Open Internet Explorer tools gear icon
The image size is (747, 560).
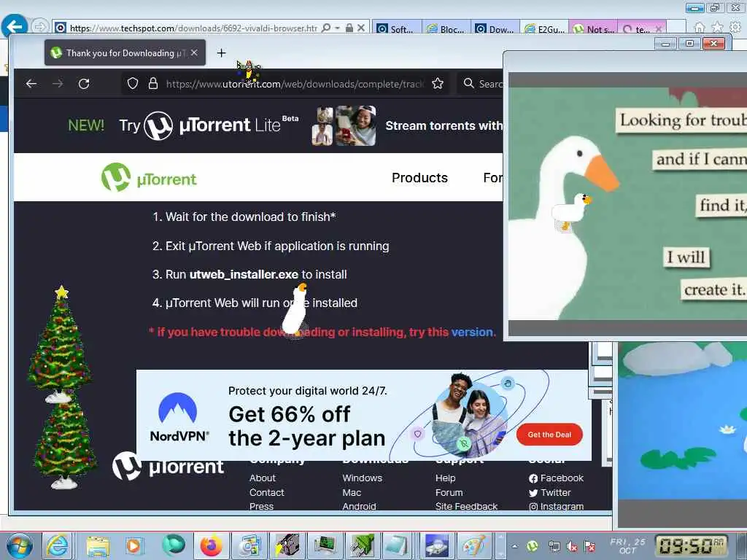coord(735,28)
